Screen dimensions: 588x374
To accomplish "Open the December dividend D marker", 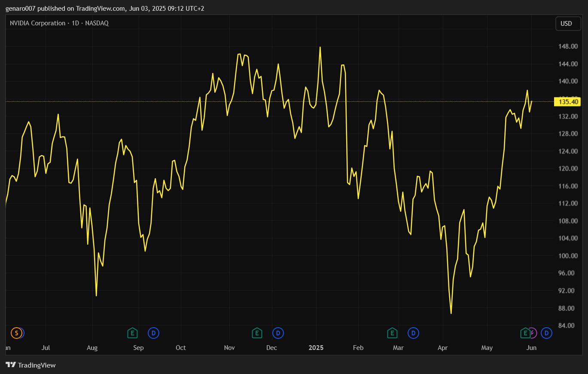I will point(278,333).
